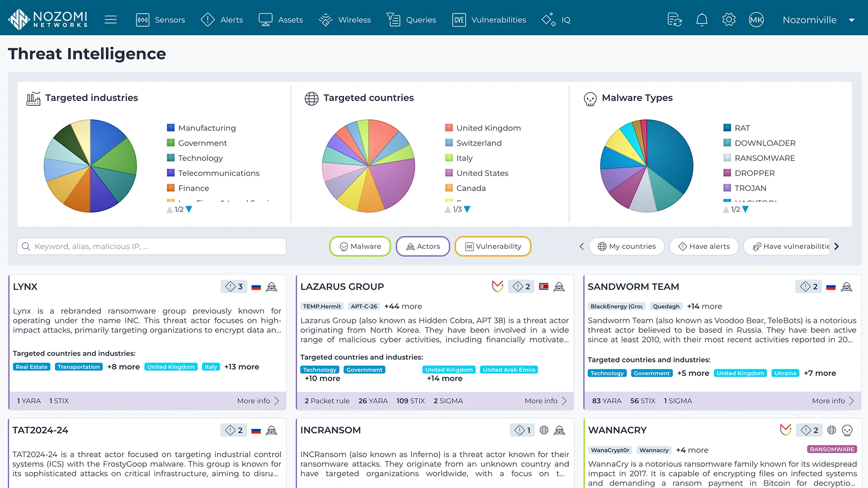868x488 pixels.
Task: Toggle the Vulnerability filter chip
Action: click(493, 246)
